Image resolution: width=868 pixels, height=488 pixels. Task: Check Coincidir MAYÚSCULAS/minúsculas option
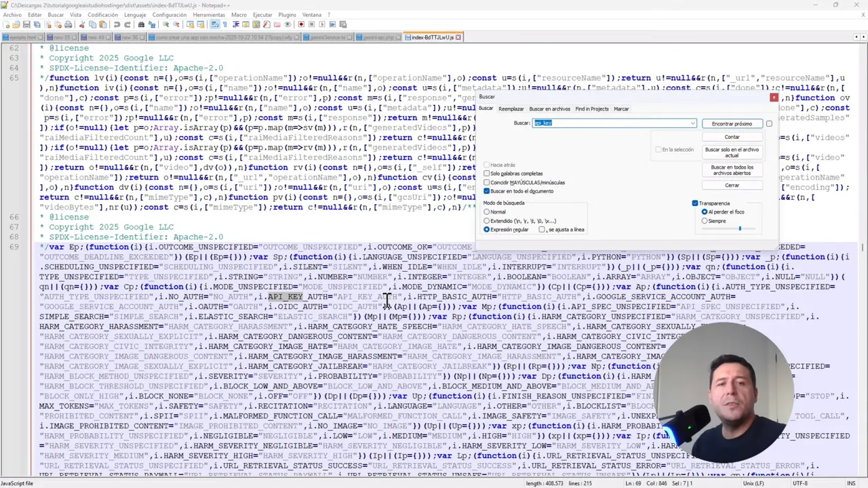[486, 182]
